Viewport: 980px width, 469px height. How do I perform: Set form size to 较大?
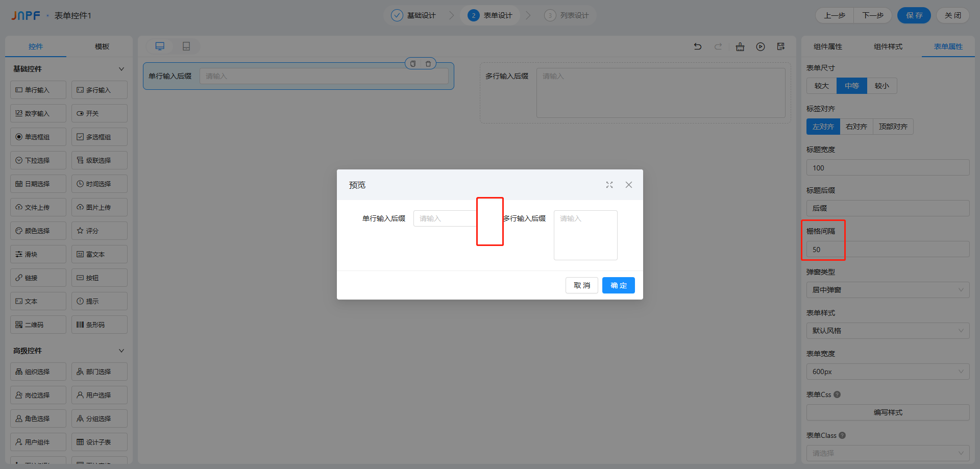(822, 86)
